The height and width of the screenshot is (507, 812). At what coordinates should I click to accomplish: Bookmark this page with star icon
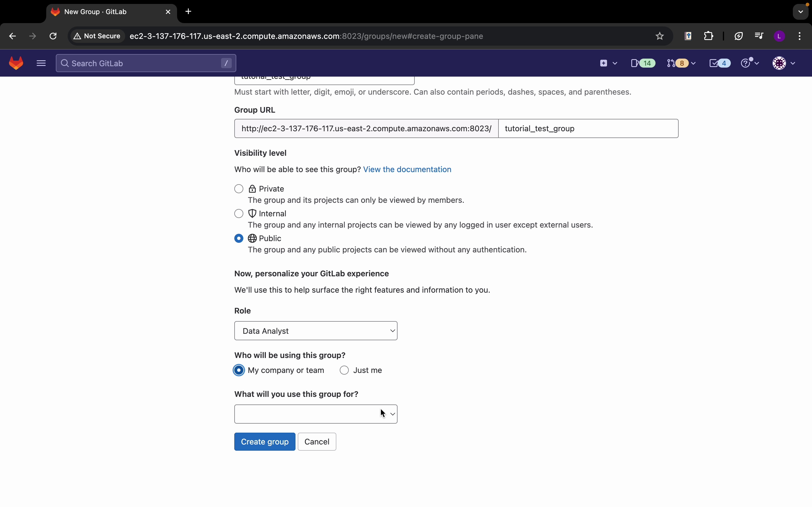coord(659,36)
